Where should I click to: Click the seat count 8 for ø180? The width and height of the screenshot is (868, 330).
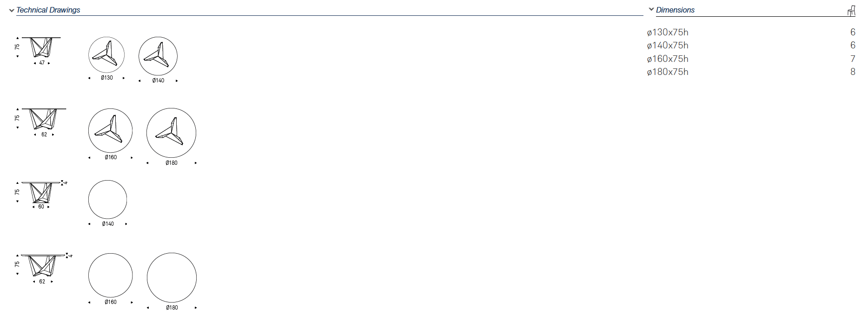coord(853,72)
